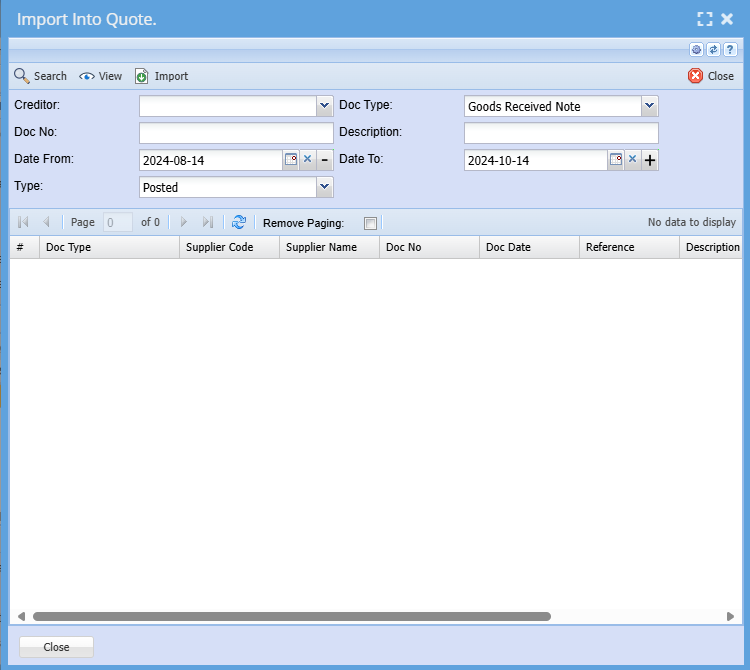The height and width of the screenshot is (670, 750).
Task: Click the Search magnifier icon
Action: pos(21,76)
